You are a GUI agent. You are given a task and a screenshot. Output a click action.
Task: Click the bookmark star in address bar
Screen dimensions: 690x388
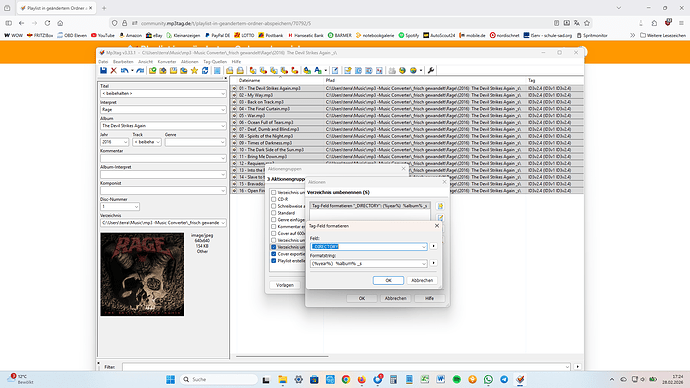point(587,23)
